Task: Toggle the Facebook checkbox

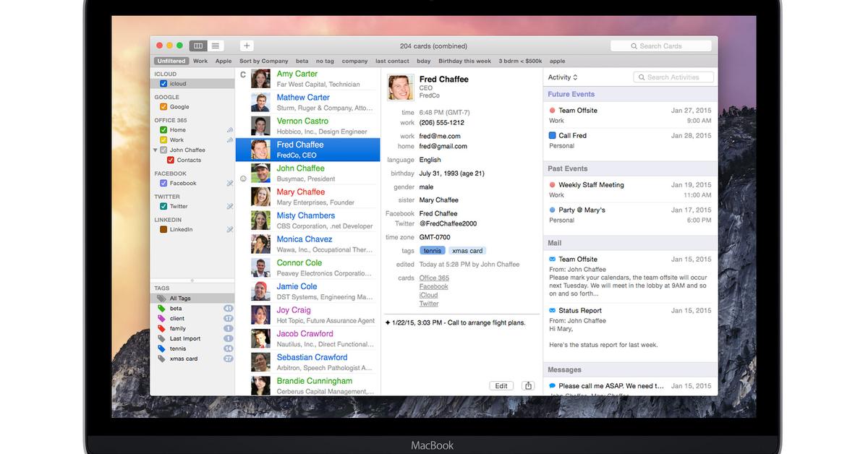Action: [x=163, y=184]
